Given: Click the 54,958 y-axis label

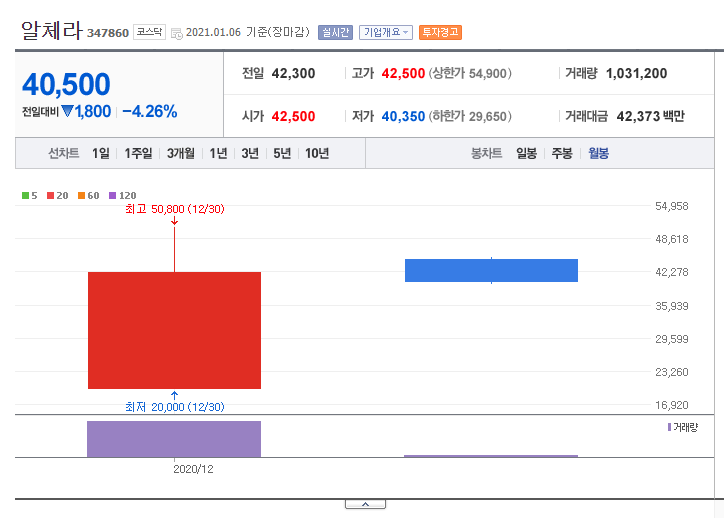Looking at the screenshot, I should pos(671,206).
